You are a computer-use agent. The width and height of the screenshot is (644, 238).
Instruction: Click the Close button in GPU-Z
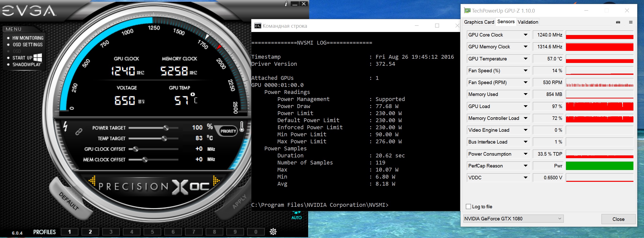tap(618, 219)
